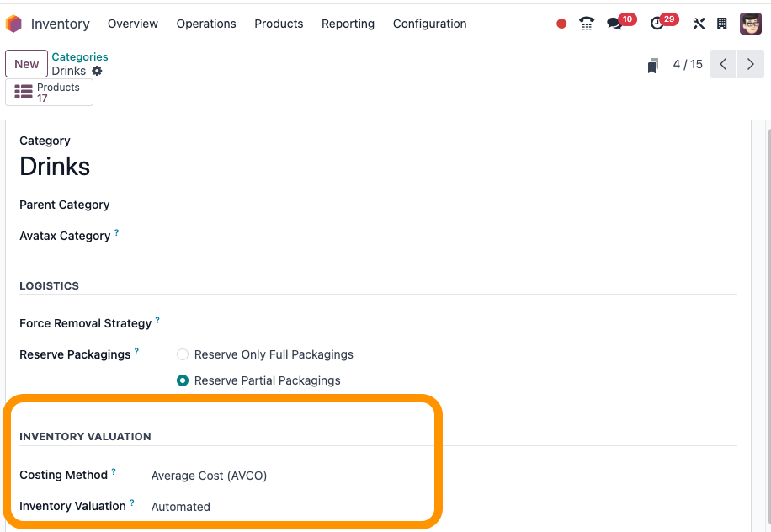Open the Products menu in top bar
This screenshot has width=771, height=532.
(279, 24)
